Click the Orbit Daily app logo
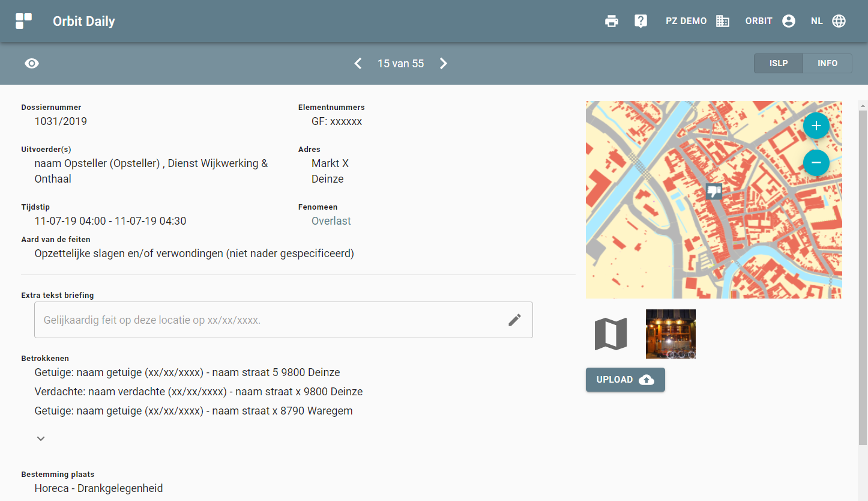 (x=24, y=21)
